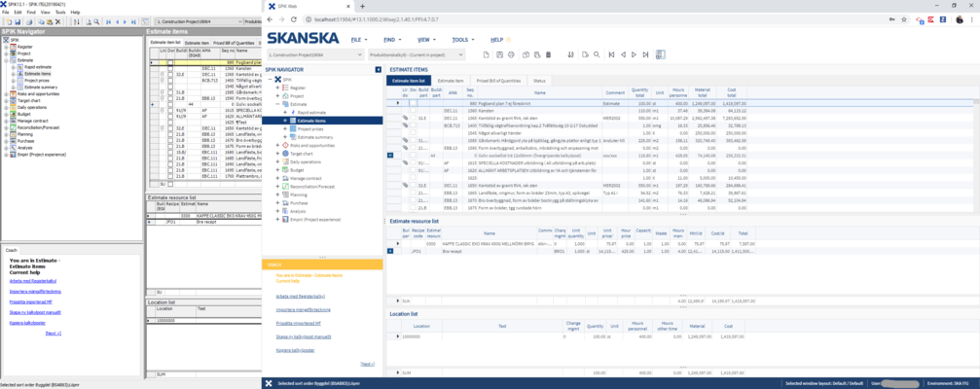980x389 pixels.
Task: Open desktop Construction Project19064 combo box
Action: (198, 21)
